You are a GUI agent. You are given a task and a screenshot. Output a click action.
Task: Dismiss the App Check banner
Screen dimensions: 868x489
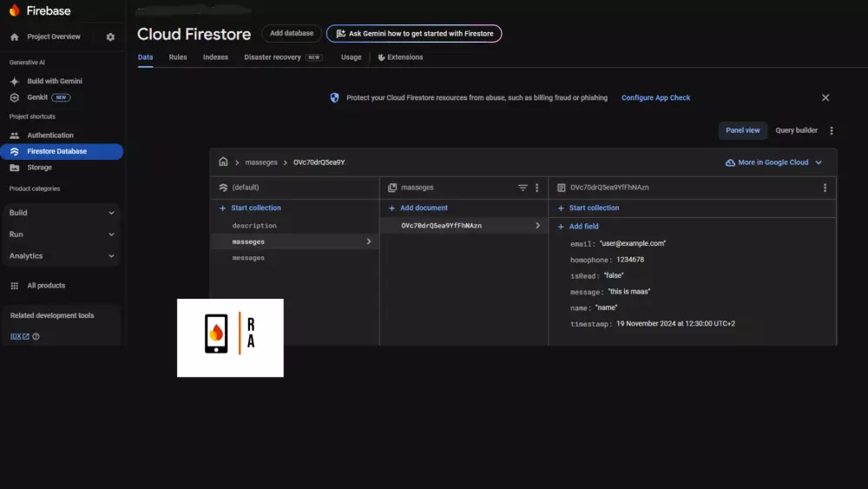[825, 97]
